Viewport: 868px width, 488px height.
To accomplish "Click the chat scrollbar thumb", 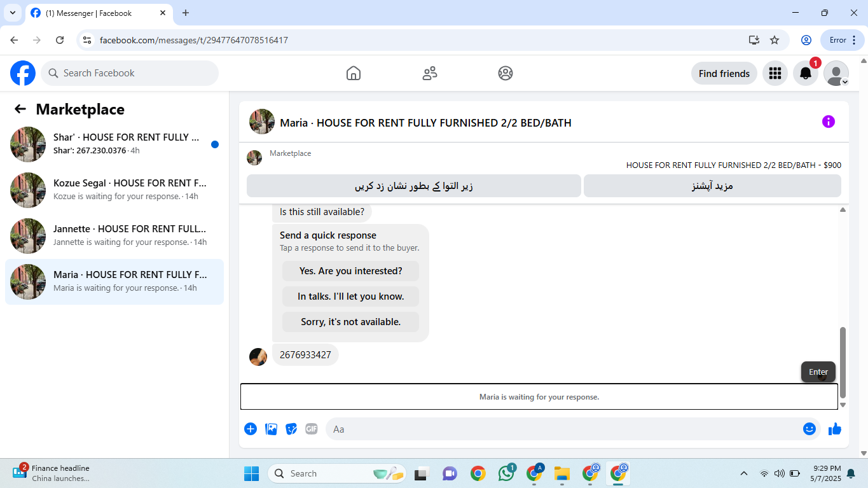I will click(843, 363).
